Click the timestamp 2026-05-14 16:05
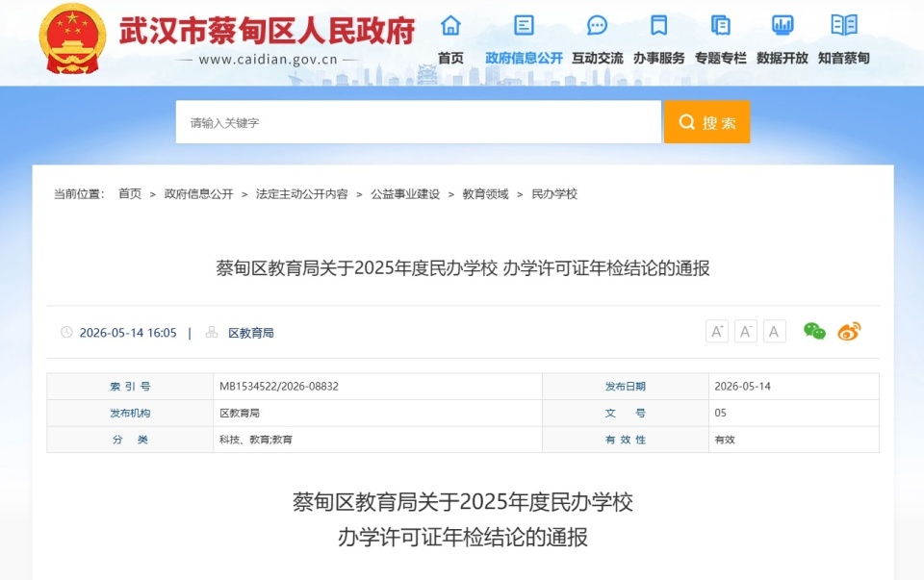The image size is (924, 580). pyautogui.click(x=128, y=333)
